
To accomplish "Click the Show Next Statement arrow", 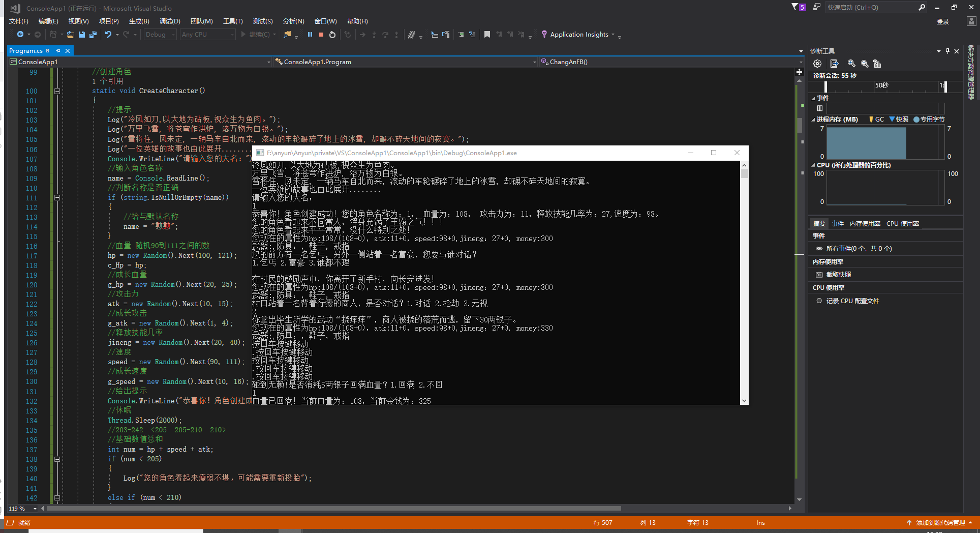I will [362, 35].
